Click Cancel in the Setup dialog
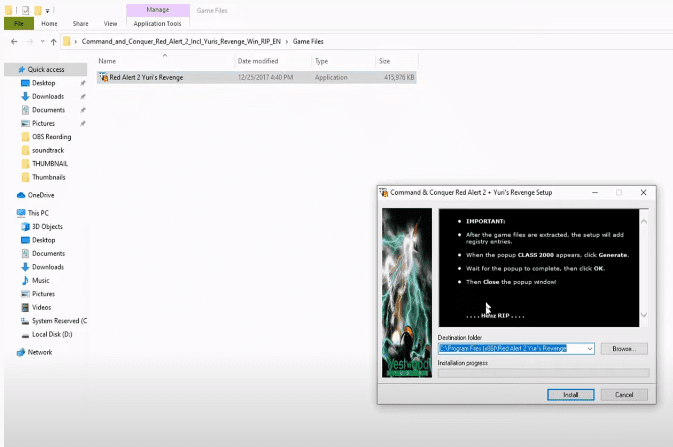 click(x=624, y=395)
